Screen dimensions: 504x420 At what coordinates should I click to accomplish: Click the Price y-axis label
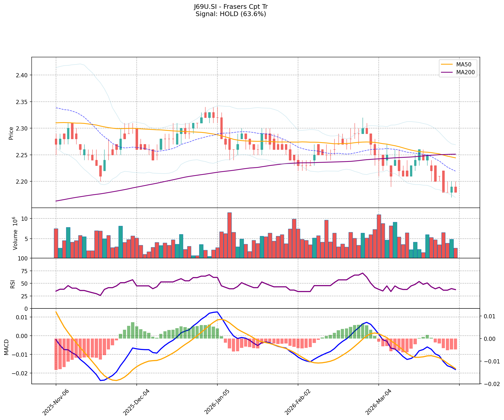(x=11, y=133)
